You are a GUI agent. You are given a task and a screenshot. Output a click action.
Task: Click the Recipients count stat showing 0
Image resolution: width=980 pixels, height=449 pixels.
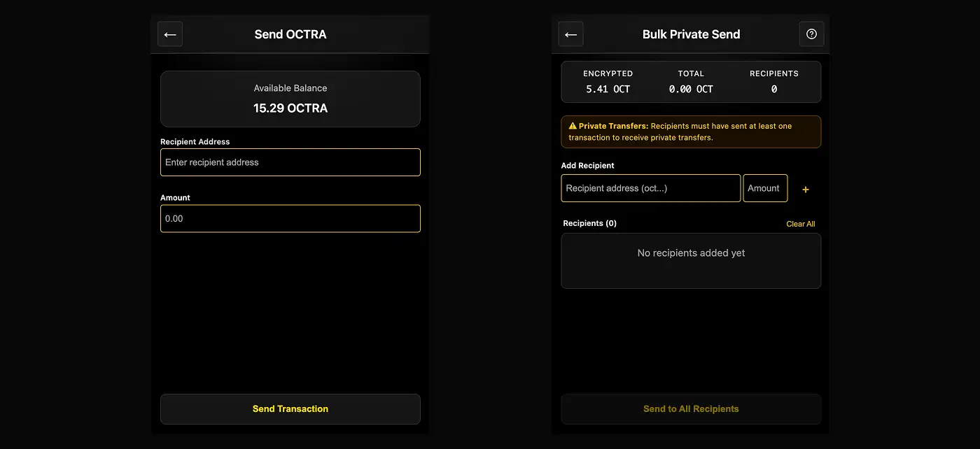[x=773, y=82]
